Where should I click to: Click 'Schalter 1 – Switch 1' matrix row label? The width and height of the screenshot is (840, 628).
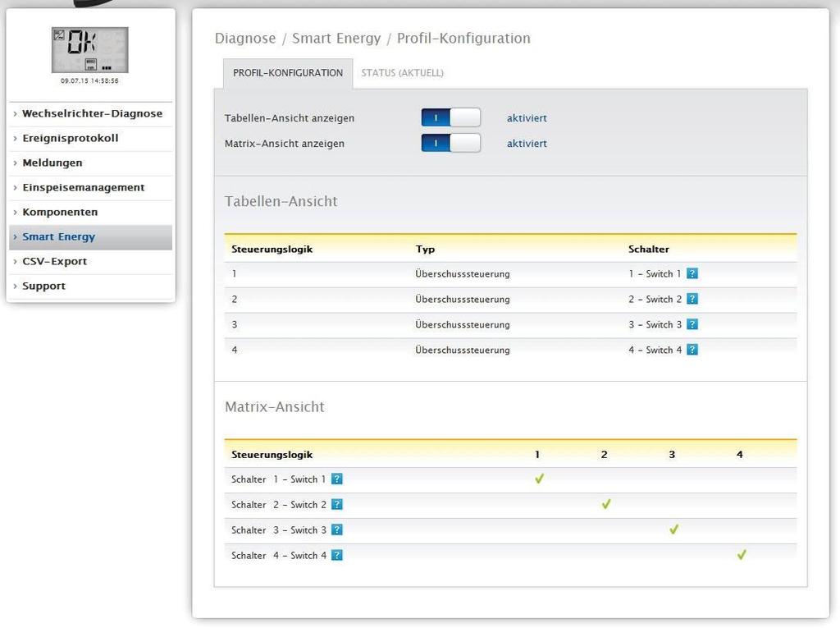[x=279, y=479]
